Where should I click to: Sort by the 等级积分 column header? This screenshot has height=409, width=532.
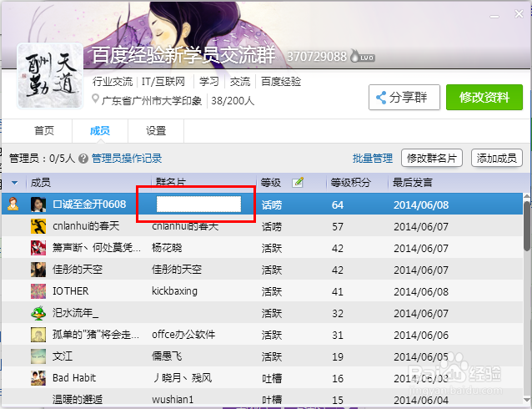[x=350, y=183]
